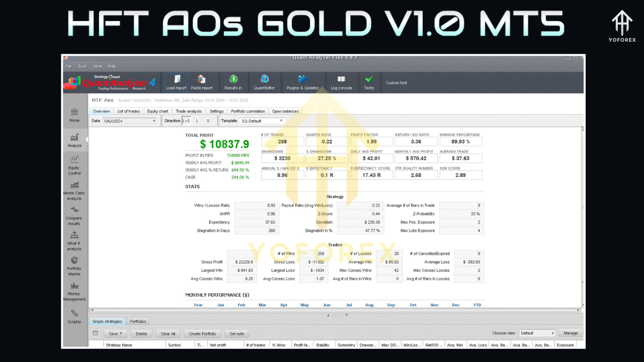Click the Create Portfolio button
Viewport: 644px width, 362px height.
[x=202, y=333]
